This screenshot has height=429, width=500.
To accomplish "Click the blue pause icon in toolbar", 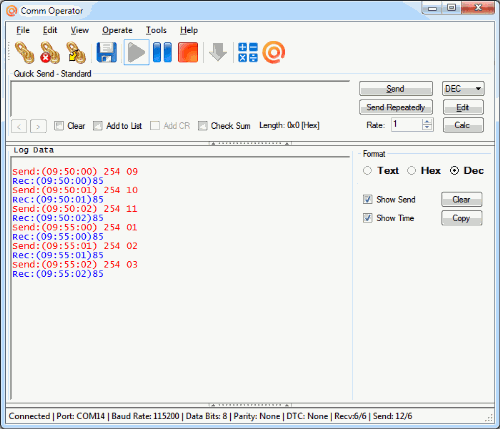I will [x=162, y=52].
